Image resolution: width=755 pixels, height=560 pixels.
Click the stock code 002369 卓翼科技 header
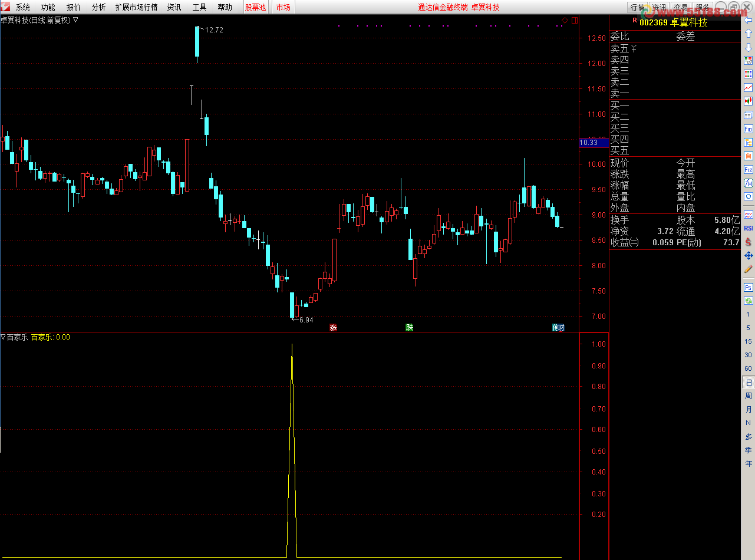pos(673,22)
